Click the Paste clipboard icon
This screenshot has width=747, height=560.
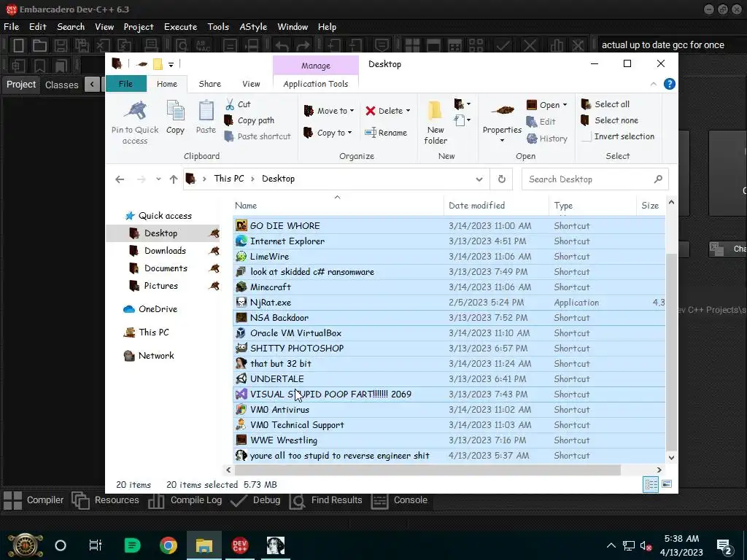coord(206,111)
